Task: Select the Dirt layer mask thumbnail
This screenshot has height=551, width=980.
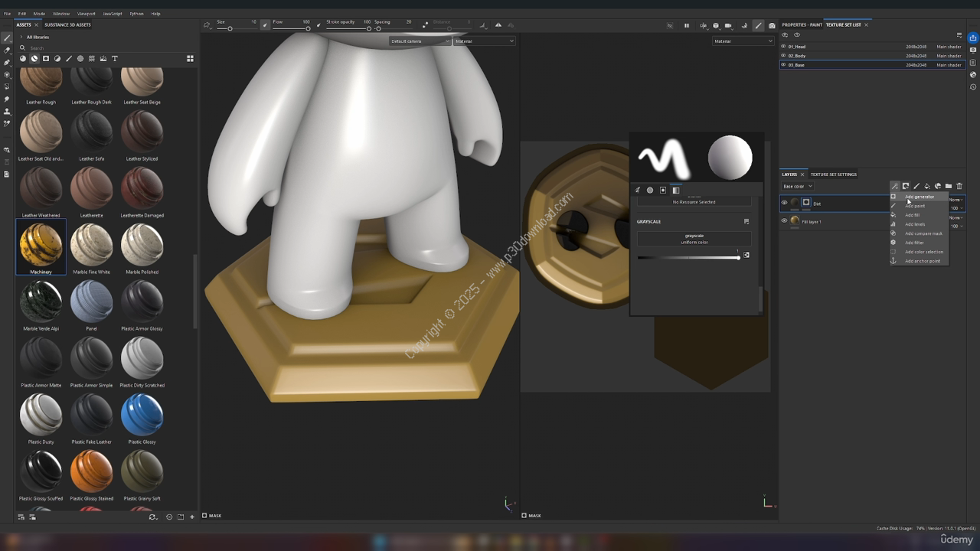Action: pyautogui.click(x=806, y=203)
